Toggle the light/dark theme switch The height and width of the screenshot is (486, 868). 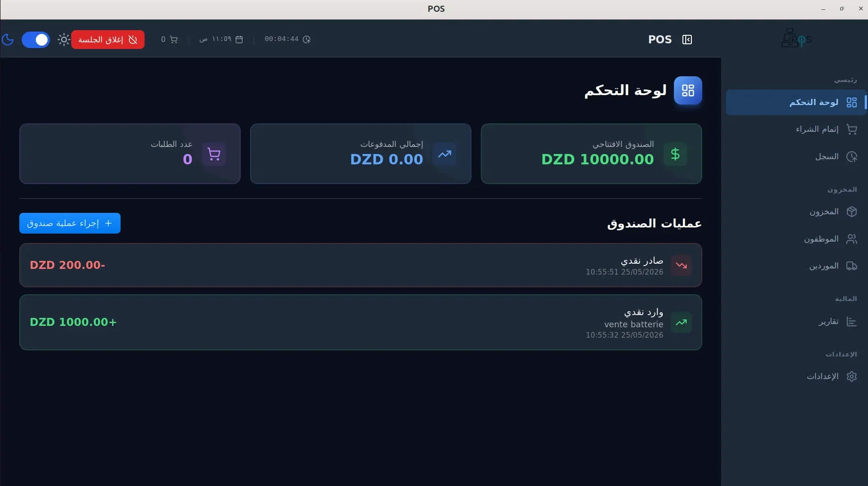[36, 40]
